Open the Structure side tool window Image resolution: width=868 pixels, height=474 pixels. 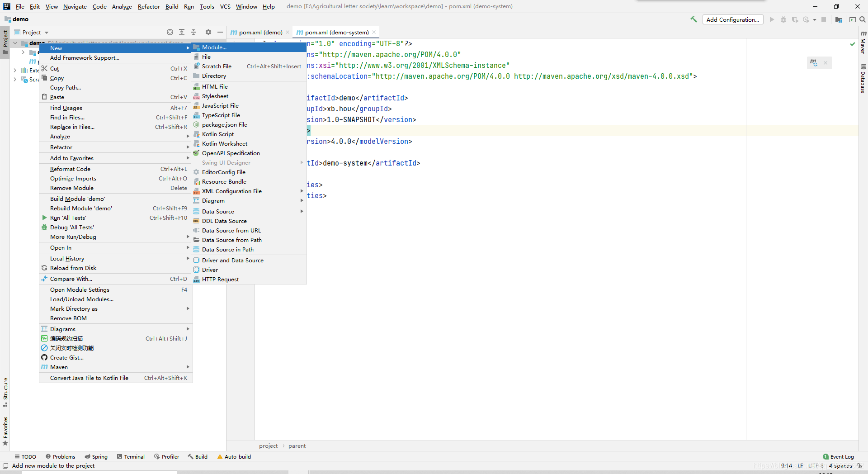(5, 392)
